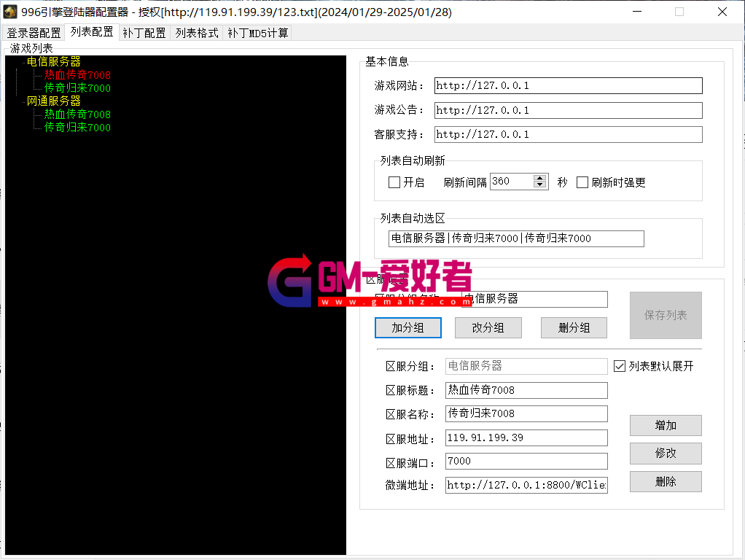
Task: Open the 补丁配置 tab
Action: pos(144,33)
